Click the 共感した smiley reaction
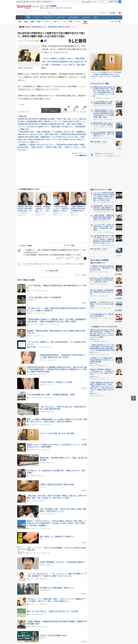The width and height of the screenshot is (138, 644). [x=57, y=258]
